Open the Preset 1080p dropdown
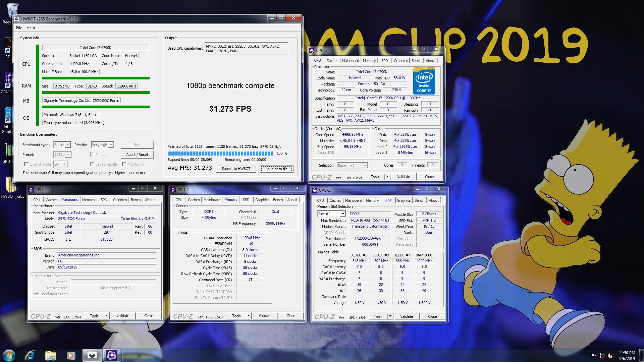 (62, 155)
